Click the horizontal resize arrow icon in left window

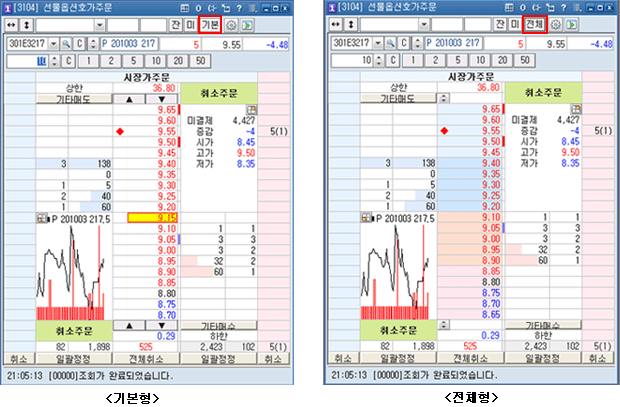point(11,24)
